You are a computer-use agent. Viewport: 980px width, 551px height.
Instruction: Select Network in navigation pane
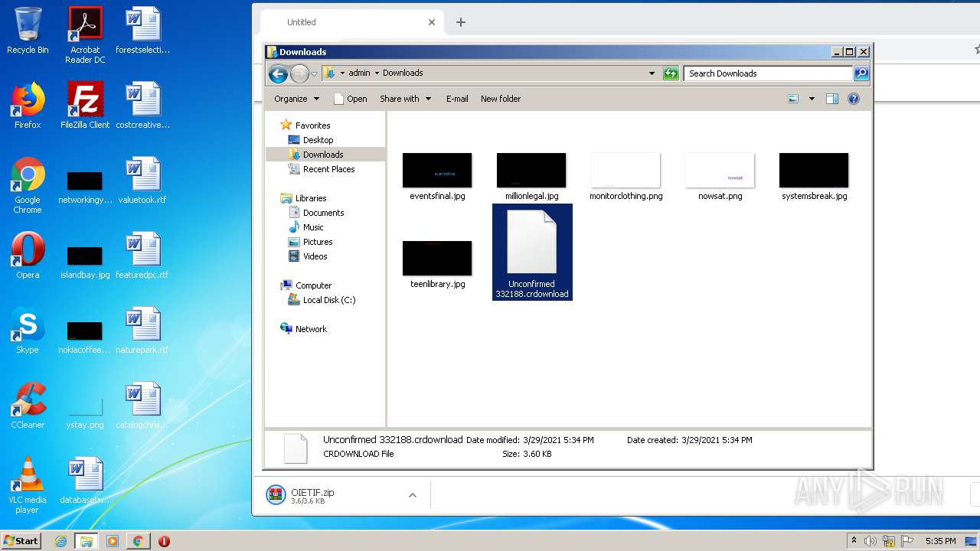pos(311,329)
